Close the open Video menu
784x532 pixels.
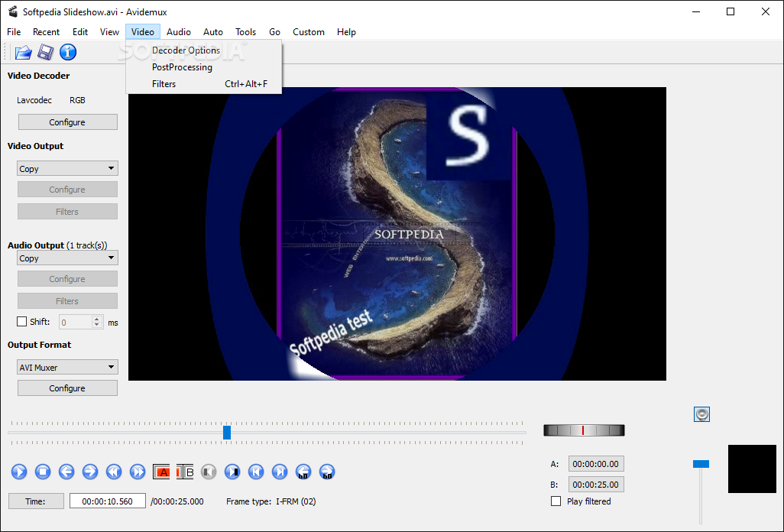[142, 32]
